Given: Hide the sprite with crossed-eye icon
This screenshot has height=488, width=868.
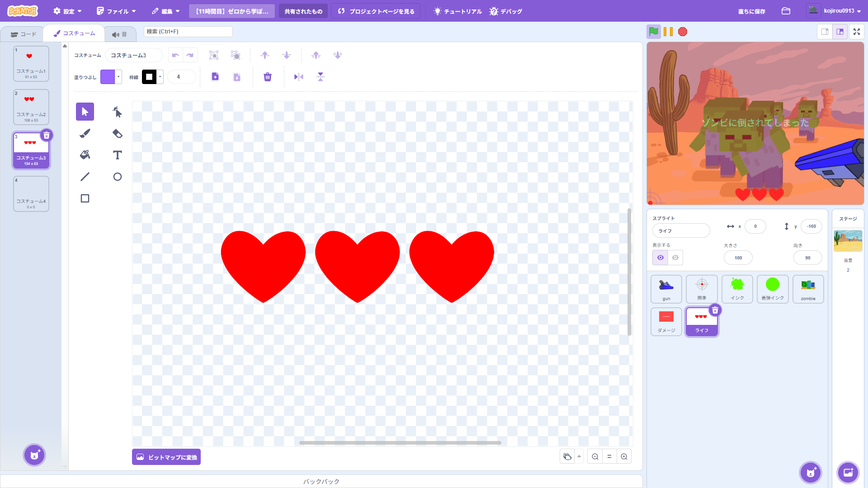Looking at the screenshot, I should point(675,258).
